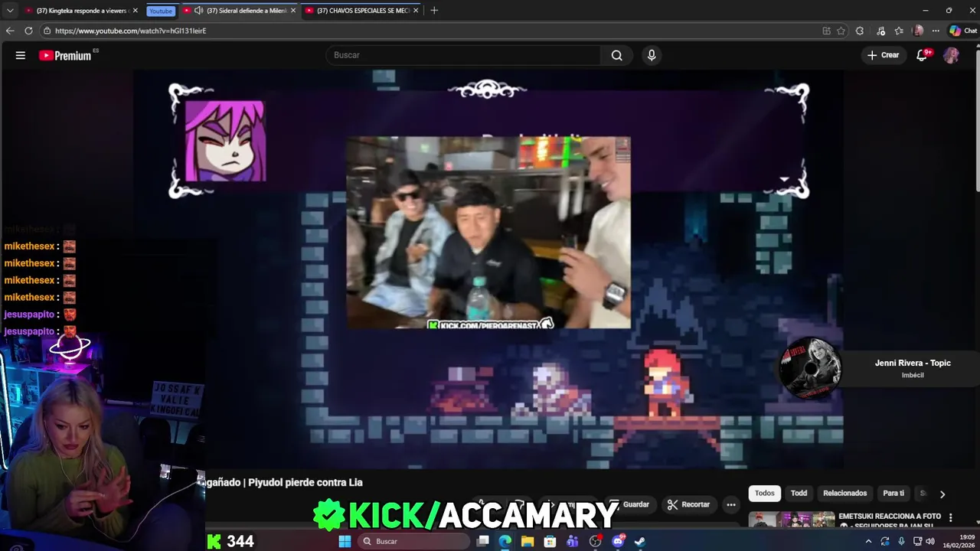Open more actions ellipsis beside Recortar

tap(731, 504)
